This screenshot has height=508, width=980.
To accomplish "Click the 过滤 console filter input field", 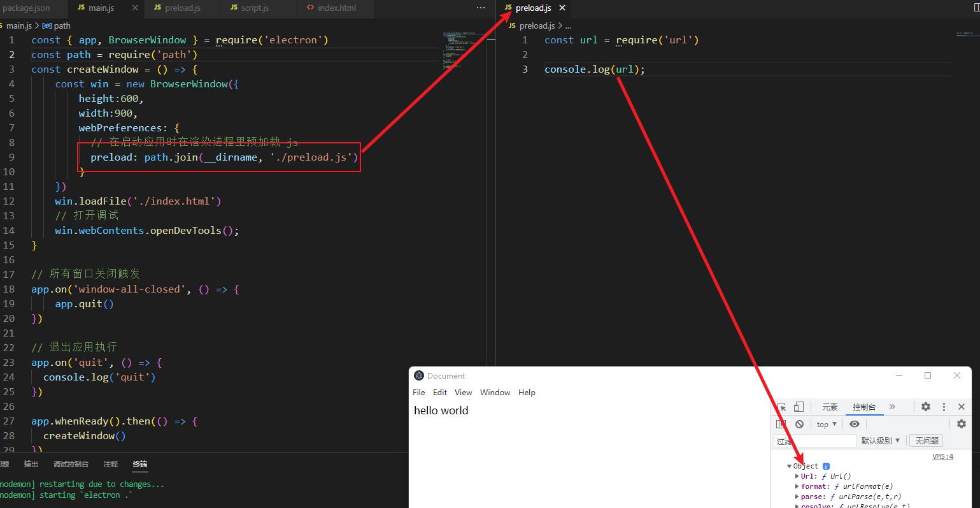I will [x=815, y=441].
